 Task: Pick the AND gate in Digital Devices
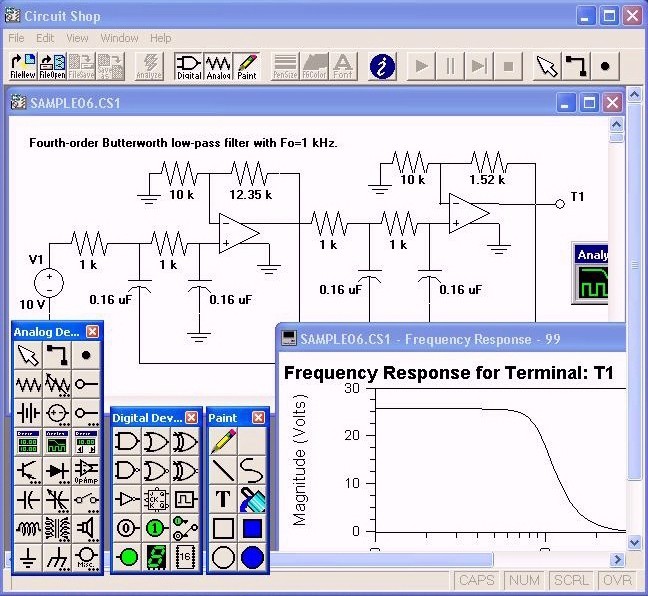pyautogui.click(x=127, y=441)
